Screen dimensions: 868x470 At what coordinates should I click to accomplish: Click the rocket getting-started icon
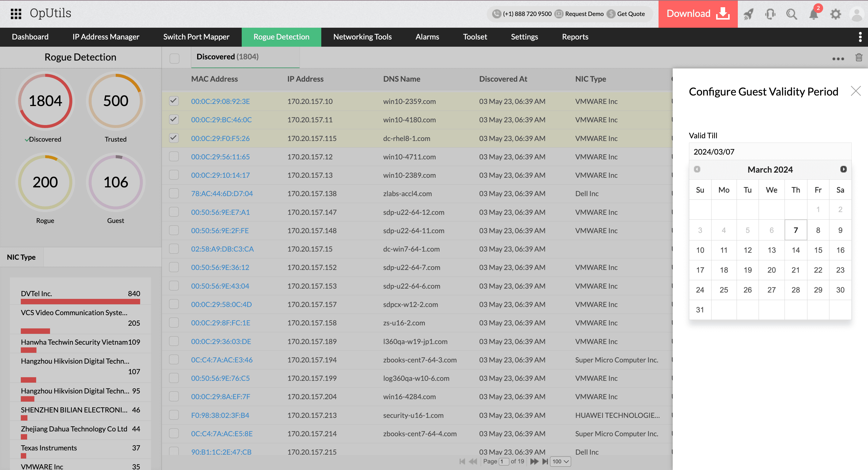pos(748,14)
